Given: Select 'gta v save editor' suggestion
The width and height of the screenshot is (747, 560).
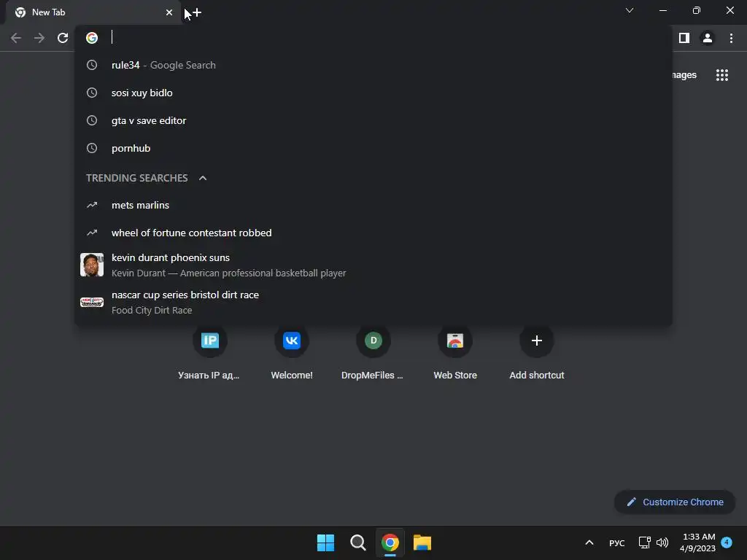Looking at the screenshot, I should pyautogui.click(x=373, y=120).
